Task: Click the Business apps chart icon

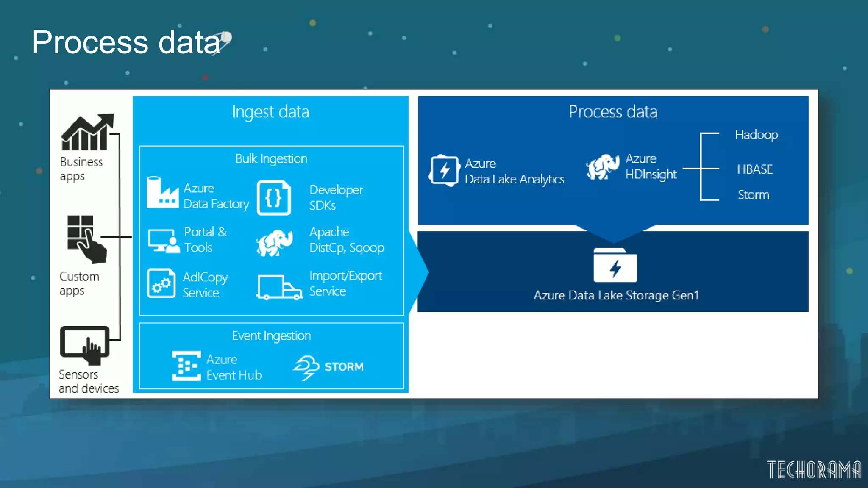Action: [x=87, y=132]
